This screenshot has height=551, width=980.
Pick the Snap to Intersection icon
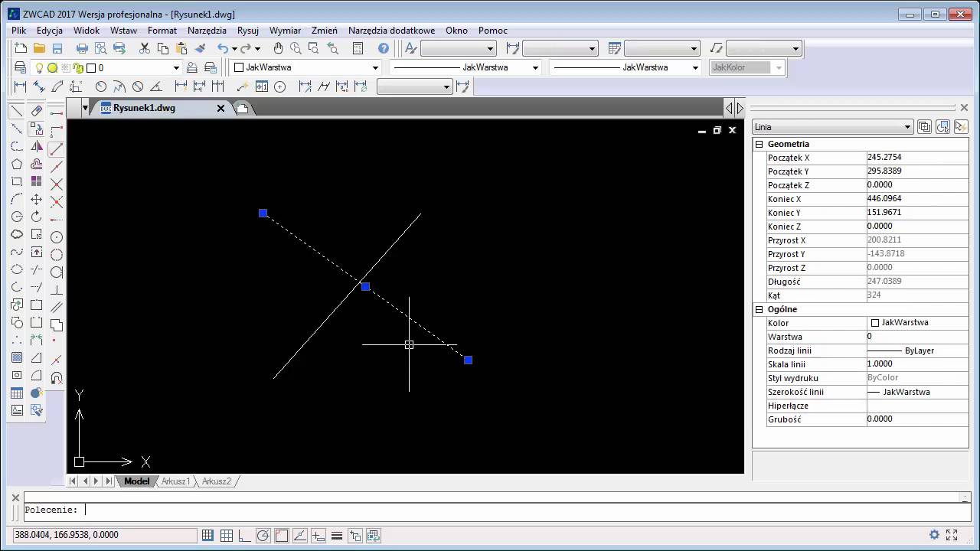(56, 184)
